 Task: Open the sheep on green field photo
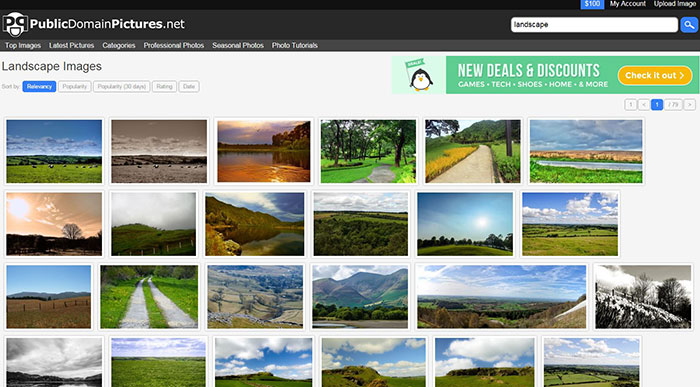(x=54, y=151)
